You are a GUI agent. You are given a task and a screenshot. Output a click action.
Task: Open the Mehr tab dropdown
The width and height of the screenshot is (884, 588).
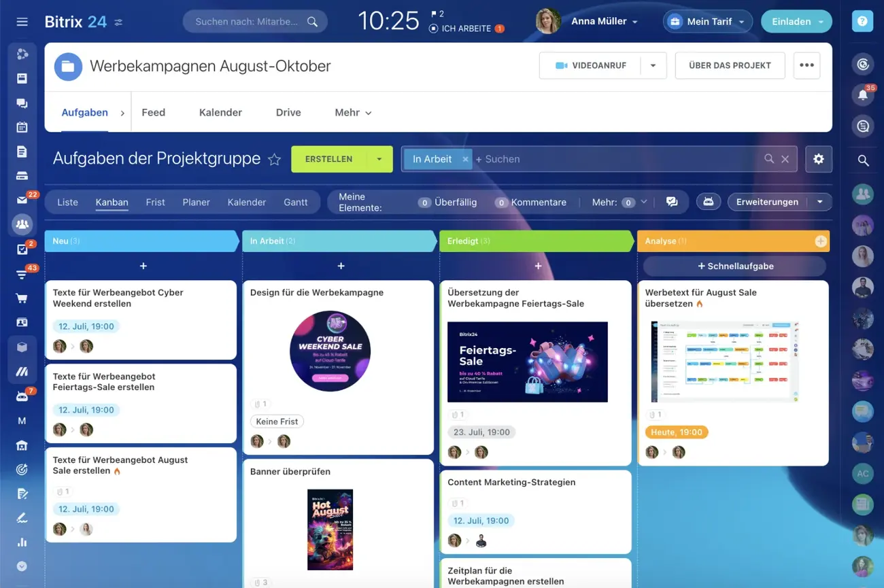coord(353,113)
